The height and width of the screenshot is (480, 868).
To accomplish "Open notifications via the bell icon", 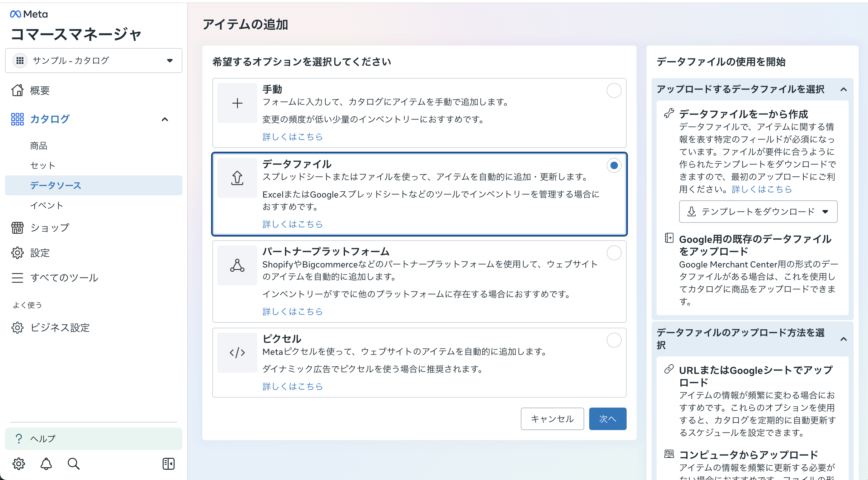I will [46, 463].
